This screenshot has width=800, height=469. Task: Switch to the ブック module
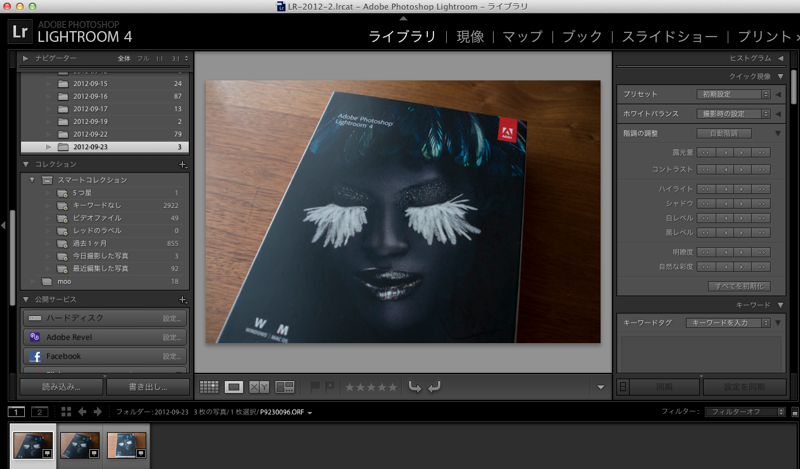[582, 37]
